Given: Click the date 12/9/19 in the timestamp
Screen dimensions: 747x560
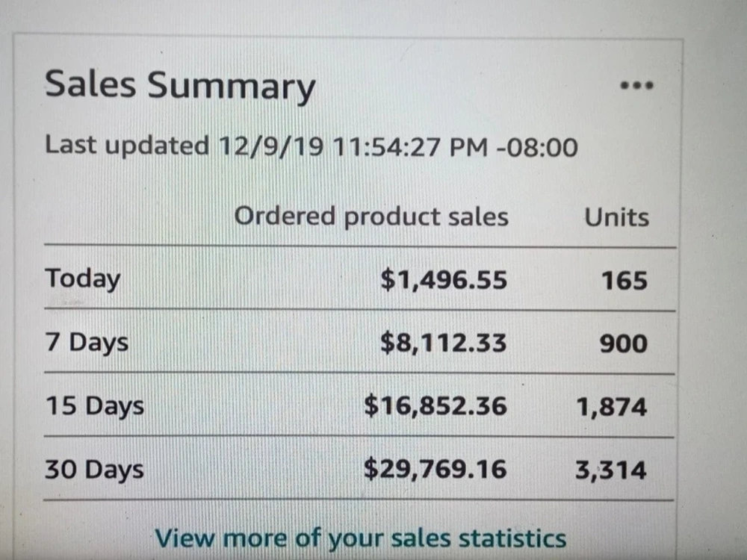Looking at the screenshot, I should pos(270,146).
